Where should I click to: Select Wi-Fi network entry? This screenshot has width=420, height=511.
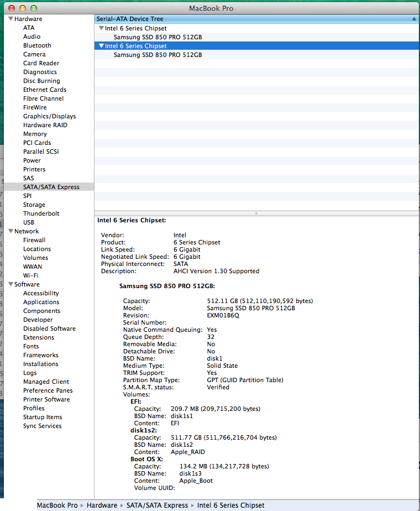pyautogui.click(x=30, y=275)
